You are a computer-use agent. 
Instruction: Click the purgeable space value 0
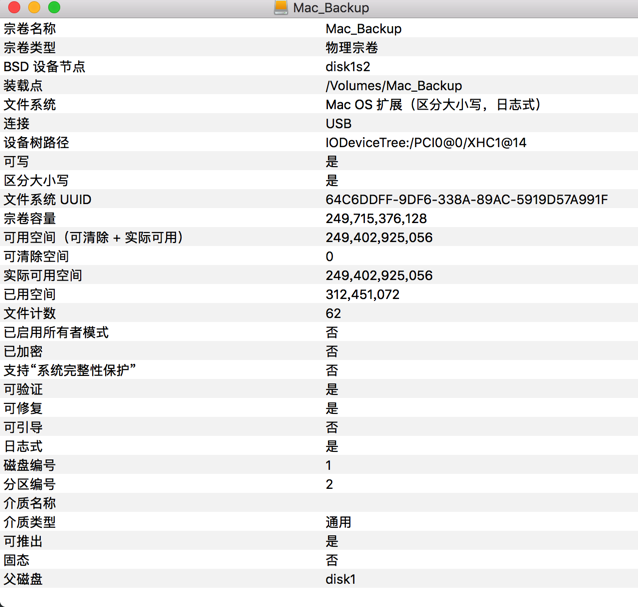[x=330, y=257]
